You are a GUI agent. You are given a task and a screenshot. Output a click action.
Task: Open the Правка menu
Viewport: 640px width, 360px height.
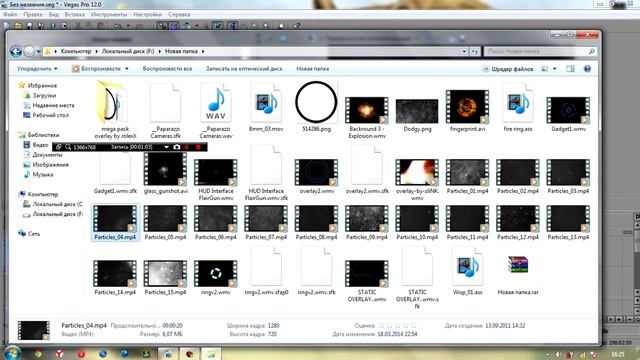tap(33, 14)
